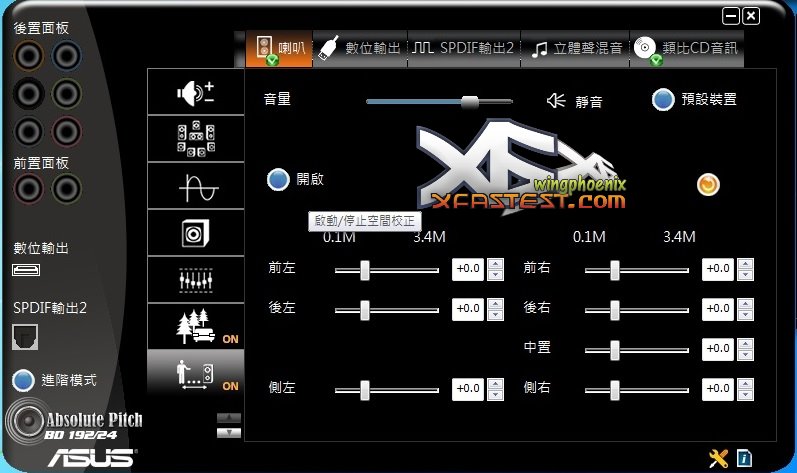Increase 前右 value with up stepper

tap(745, 264)
